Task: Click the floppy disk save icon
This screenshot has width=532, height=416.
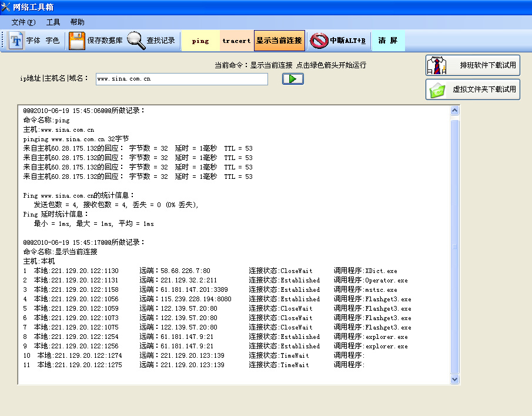Action: pos(76,41)
